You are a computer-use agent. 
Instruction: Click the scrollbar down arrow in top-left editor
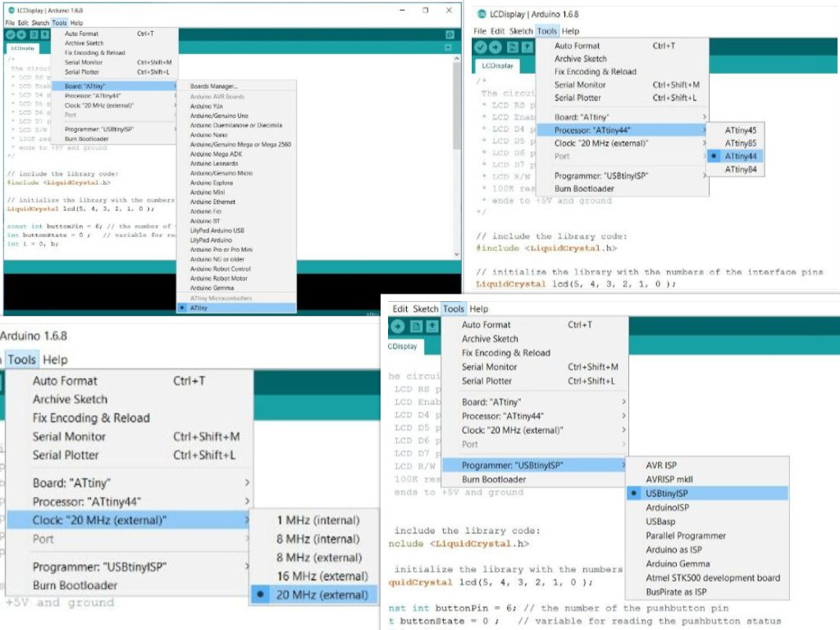(x=456, y=254)
